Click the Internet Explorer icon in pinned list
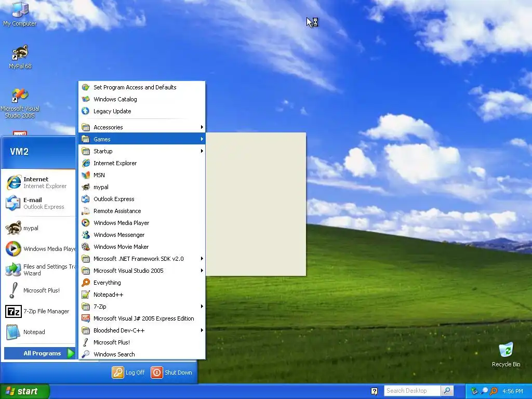The height and width of the screenshot is (399, 532). [14, 182]
